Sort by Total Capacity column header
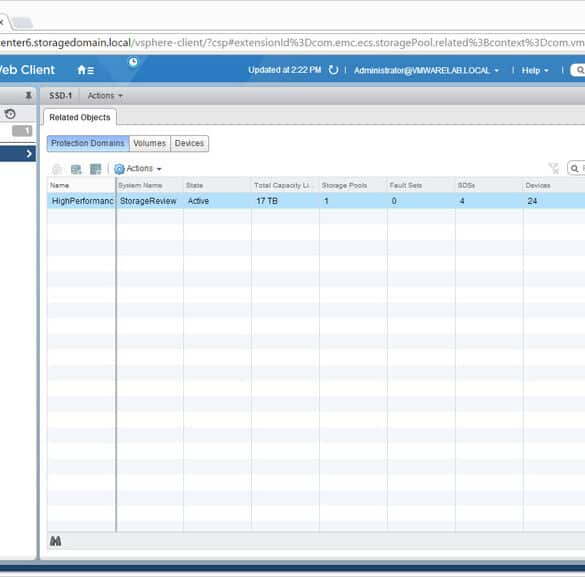 point(285,185)
